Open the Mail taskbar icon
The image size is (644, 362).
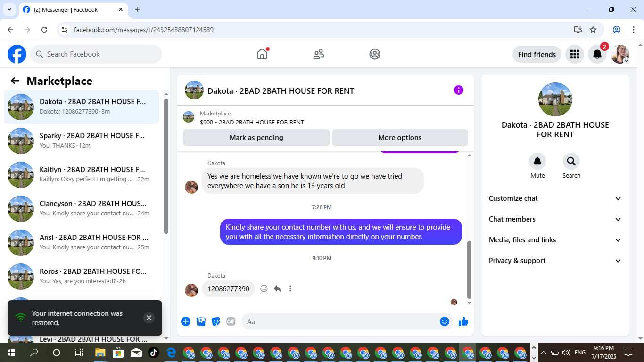[136, 353]
